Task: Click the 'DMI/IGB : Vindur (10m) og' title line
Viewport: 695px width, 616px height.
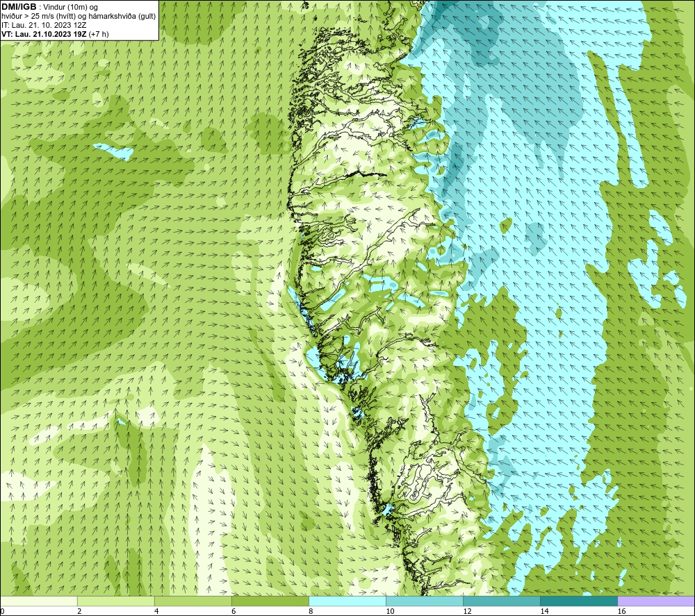Action: point(50,7)
